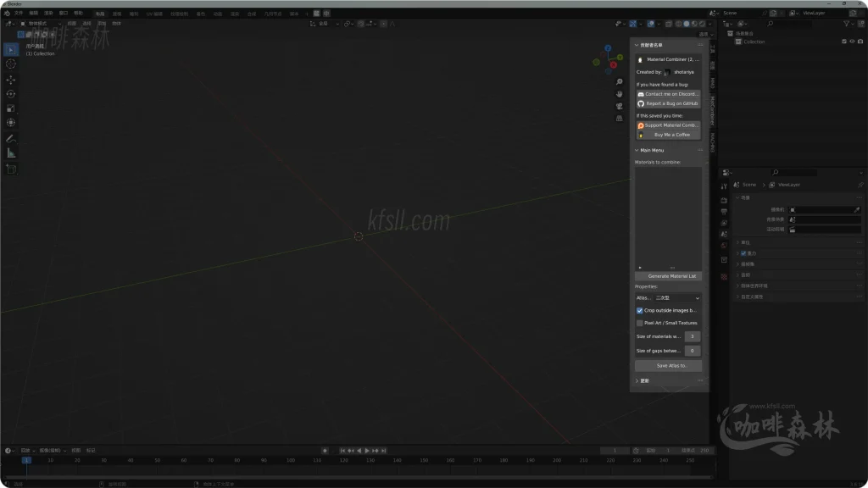Activate the 3D Cursor tool
Image resolution: width=868 pixels, height=488 pixels.
tap(11, 64)
